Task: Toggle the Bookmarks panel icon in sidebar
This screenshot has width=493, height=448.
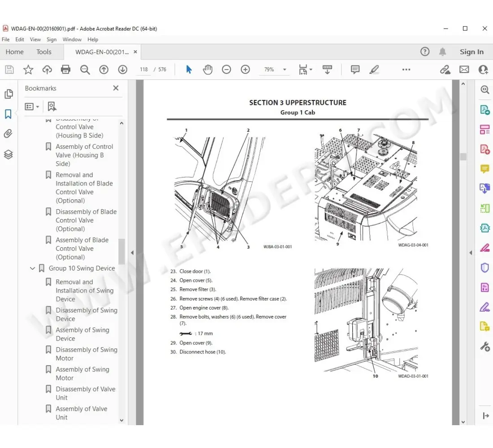Action: [8, 114]
